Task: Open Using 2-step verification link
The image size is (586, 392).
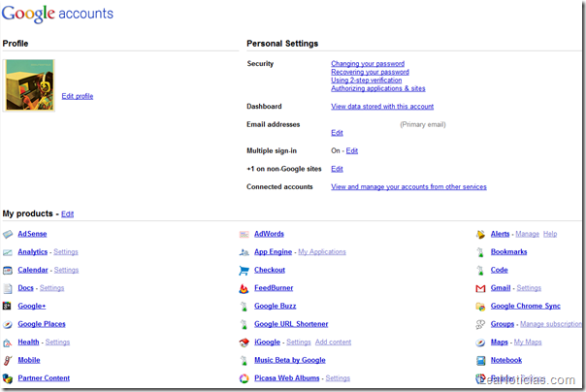Action: pyautogui.click(x=367, y=81)
